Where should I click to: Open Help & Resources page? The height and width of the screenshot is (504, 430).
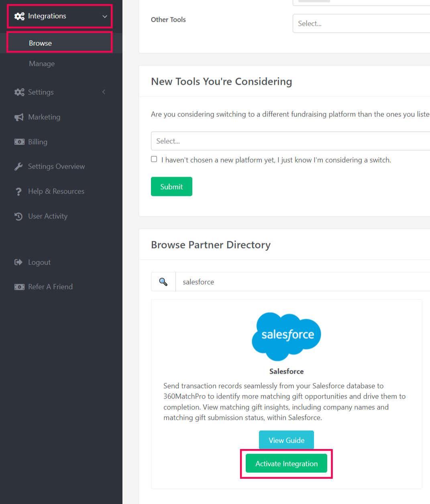(x=56, y=191)
